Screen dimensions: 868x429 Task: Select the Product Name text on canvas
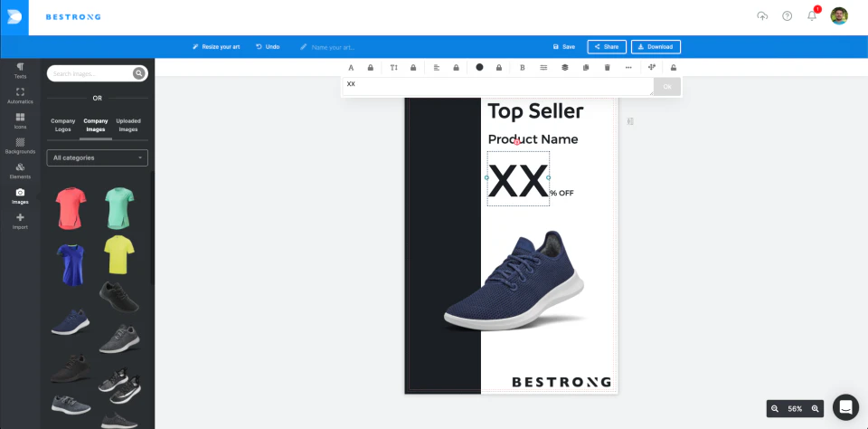(533, 139)
